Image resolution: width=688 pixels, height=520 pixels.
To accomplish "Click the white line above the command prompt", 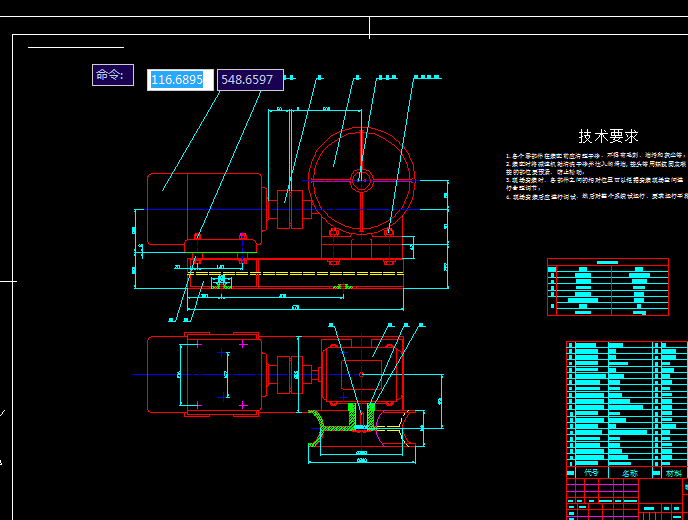I will tap(76, 47).
